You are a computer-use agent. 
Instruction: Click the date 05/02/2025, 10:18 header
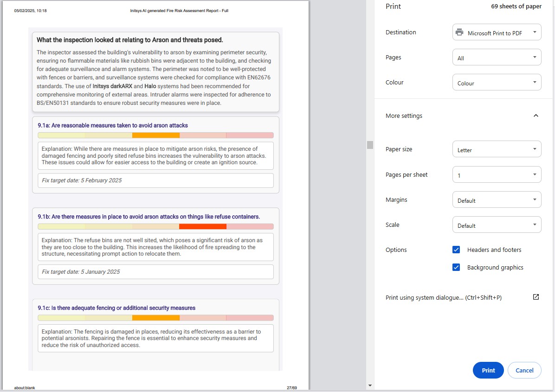[31, 11]
